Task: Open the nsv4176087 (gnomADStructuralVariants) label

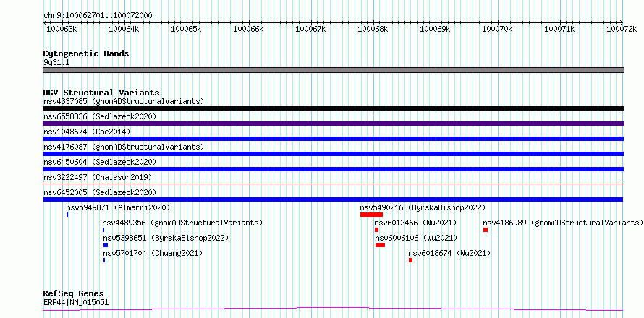Action: click(x=124, y=147)
